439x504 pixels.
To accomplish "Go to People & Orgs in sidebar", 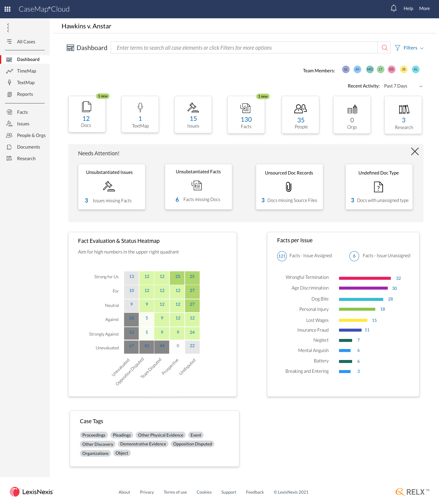I will tap(31, 135).
